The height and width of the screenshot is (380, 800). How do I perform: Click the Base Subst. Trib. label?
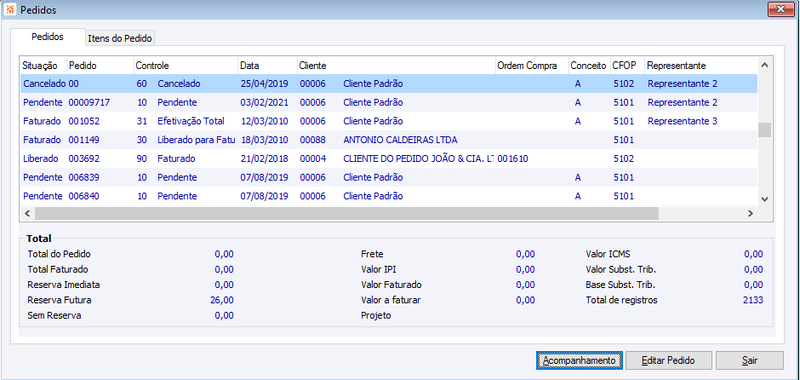click(620, 285)
